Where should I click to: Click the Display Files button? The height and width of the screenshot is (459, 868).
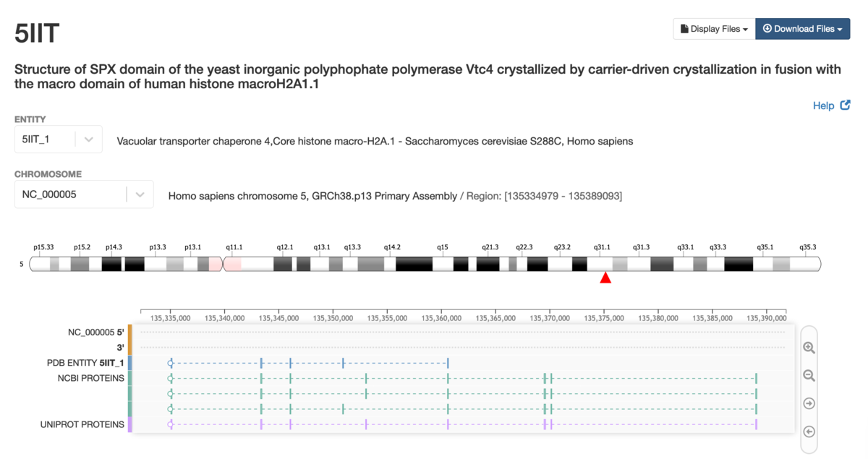[x=713, y=28]
